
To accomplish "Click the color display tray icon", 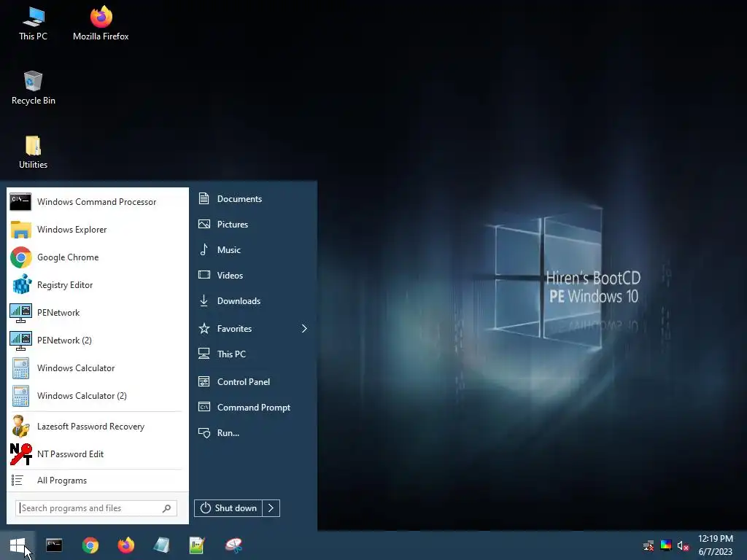I will click(x=666, y=545).
